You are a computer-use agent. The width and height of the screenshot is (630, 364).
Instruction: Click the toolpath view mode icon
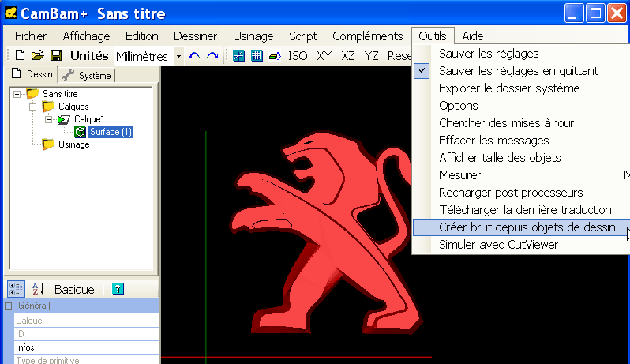275,56
